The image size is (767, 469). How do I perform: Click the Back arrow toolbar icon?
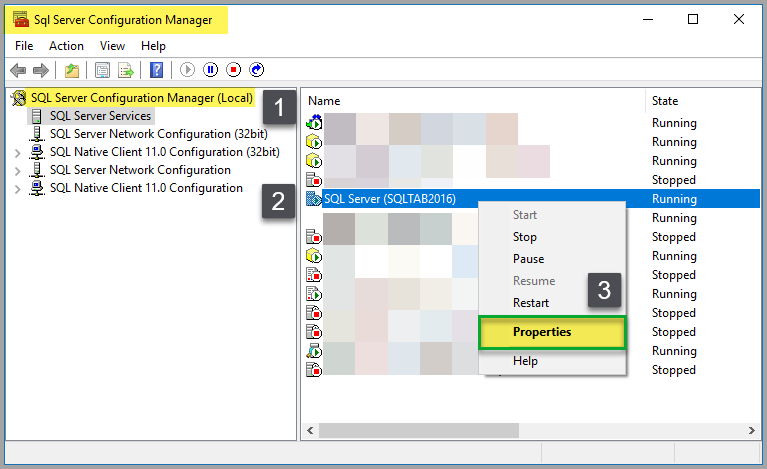(18, 70)
